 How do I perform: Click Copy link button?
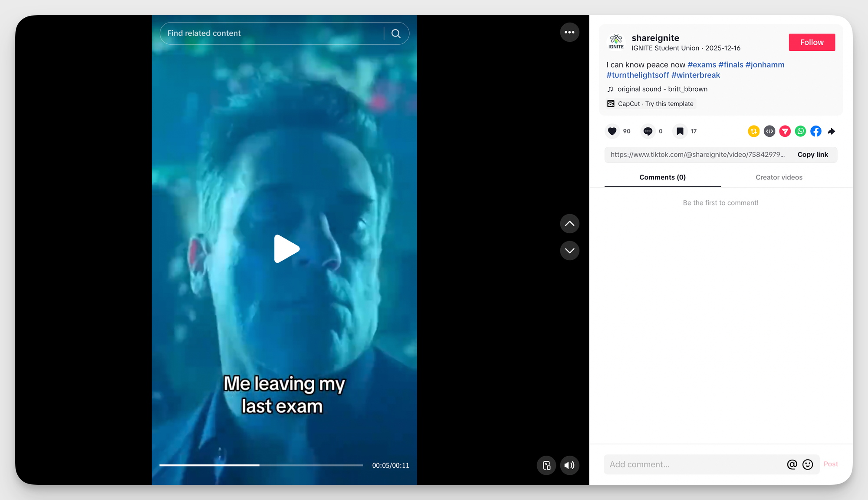point(812,155)
